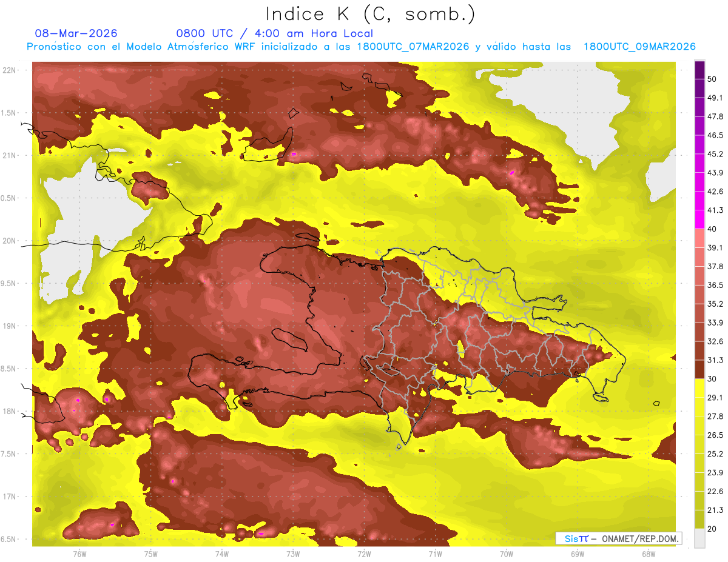Screen dimensions: 728x562
Task: Click the '50' colorbar label
Action: pyautogui.click(x=713, y=80)
